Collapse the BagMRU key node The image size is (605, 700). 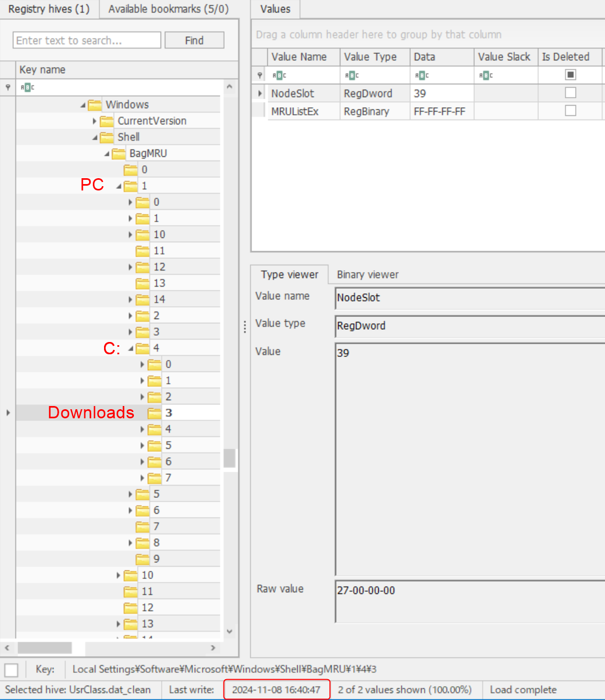pyautogui.click(x=107, y=154)
